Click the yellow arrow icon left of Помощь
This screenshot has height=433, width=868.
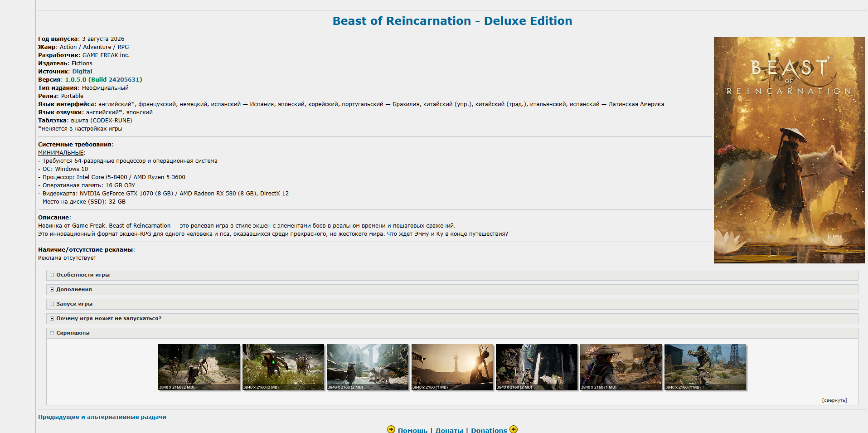pyautogui.click(x=391, y=429)
